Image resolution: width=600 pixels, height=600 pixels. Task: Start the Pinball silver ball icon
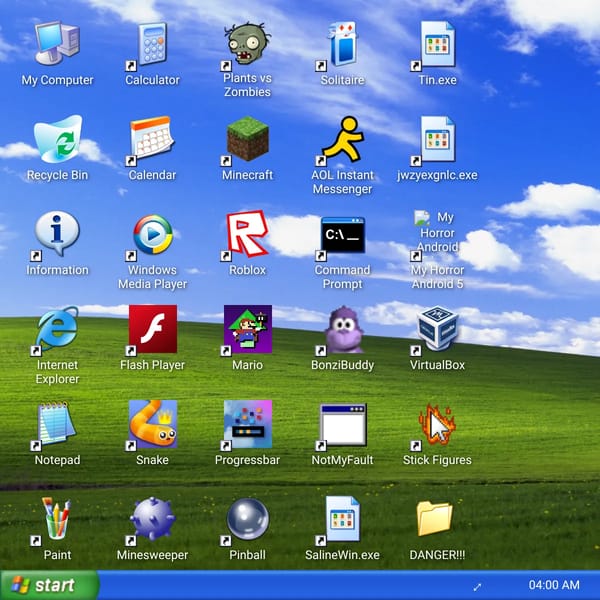pos(248,519)
